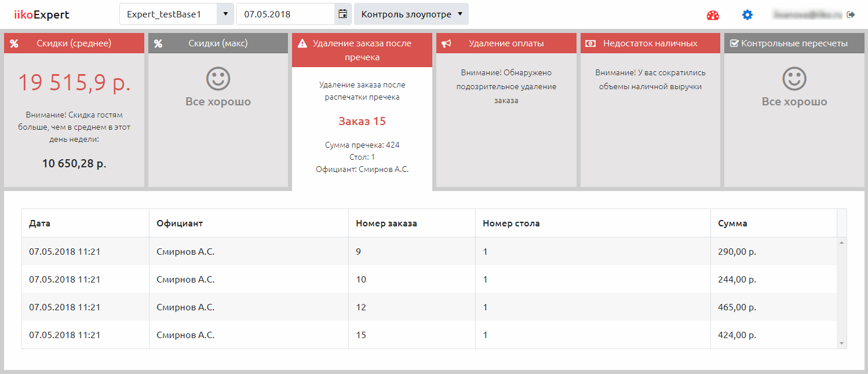The height and width of the screenshot is (374, 868).
Task: Click the warning triangle icon on Удаление заказа
Action: point(302,43)
